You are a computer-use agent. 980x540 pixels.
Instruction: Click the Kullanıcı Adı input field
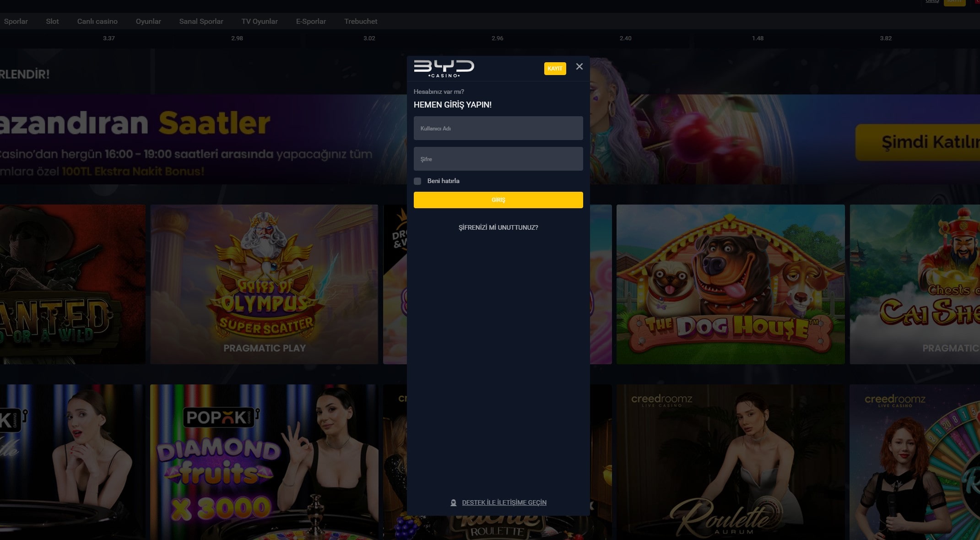pos(498,128)
